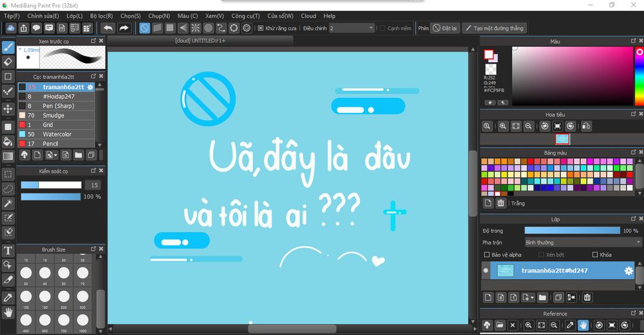Open the add-layer dropdown arrow
The height and width of the screenshot is (335, 644).
point(532,297)
